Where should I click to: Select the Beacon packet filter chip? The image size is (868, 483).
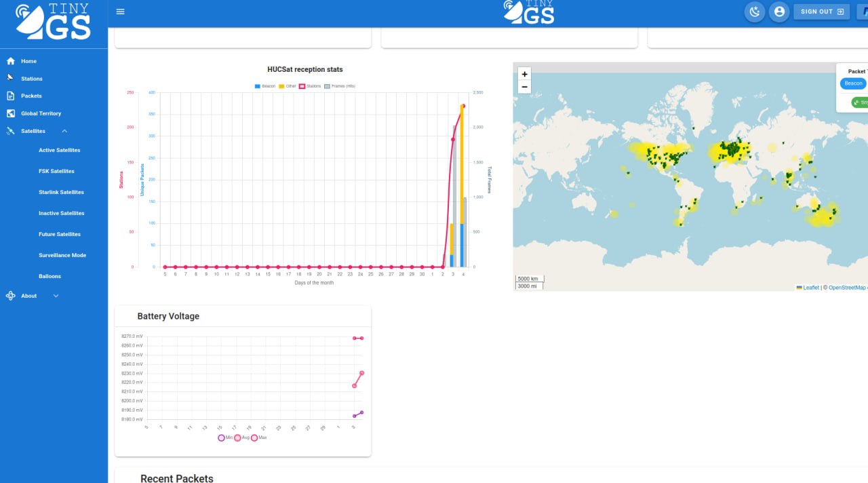[x=853, y=83]
